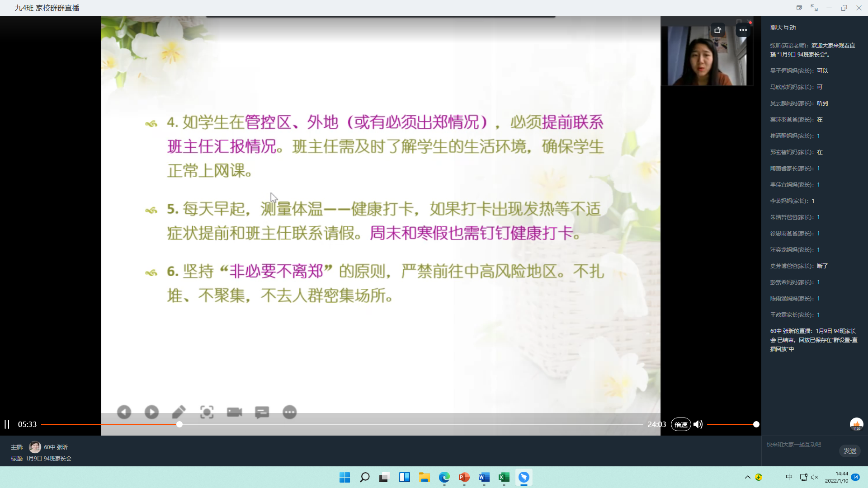868x488 pixels.
Task: Click the next slide play icon
Action: pos(151,412)
